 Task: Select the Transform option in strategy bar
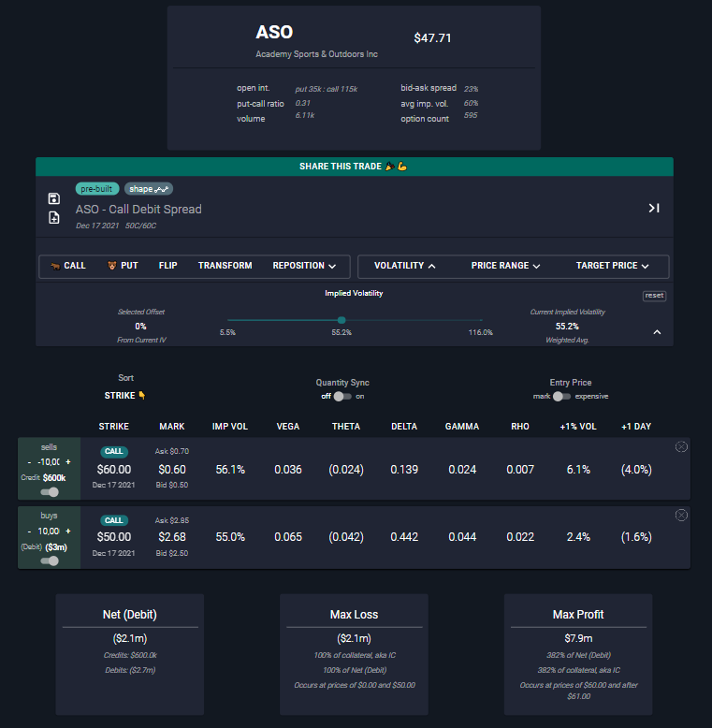(225, 266)
